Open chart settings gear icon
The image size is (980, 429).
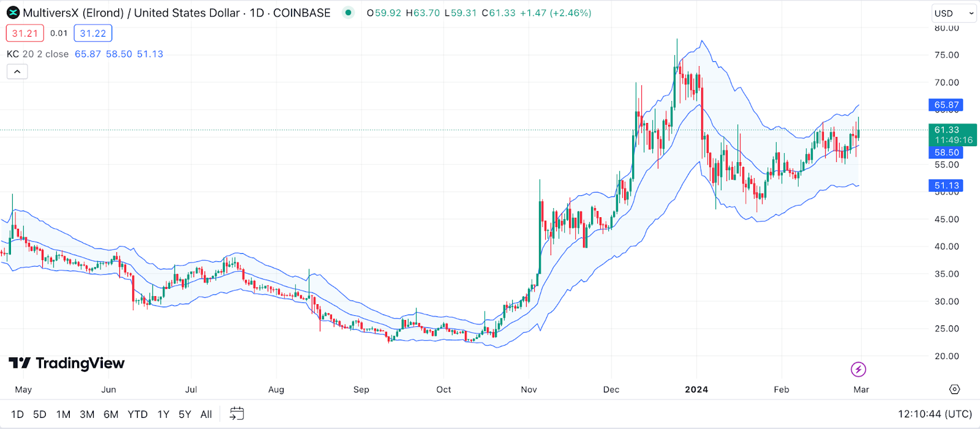coord(954,389)
